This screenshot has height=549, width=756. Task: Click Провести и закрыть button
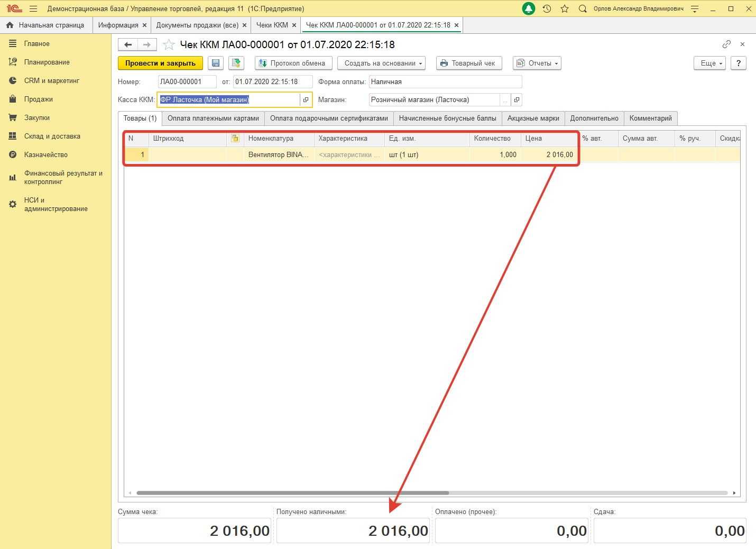tap(160, 63)
